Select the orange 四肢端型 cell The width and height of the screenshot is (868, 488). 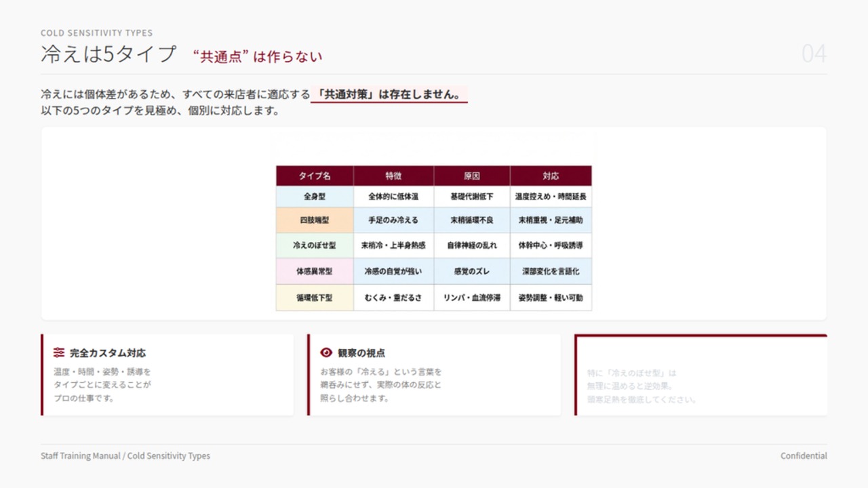315,220
